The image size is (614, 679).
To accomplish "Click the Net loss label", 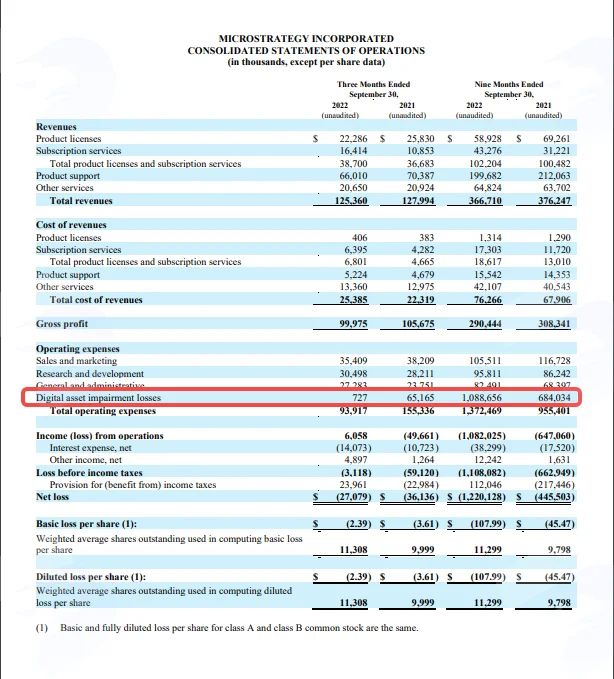I will click(52, 497).
